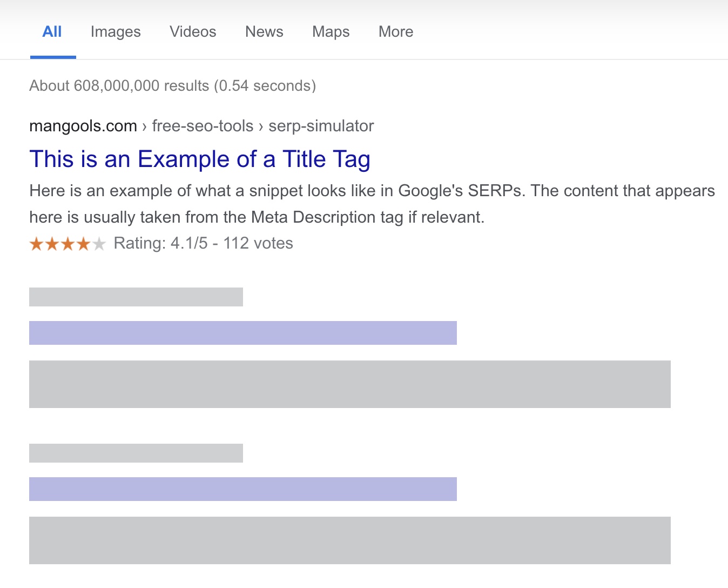Select the All results tab
728x588 pixels.
click(52, 31)
